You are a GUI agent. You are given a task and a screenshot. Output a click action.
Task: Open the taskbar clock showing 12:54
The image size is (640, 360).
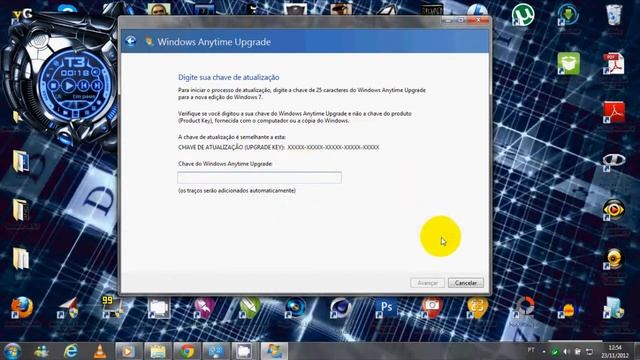point(615,351)
